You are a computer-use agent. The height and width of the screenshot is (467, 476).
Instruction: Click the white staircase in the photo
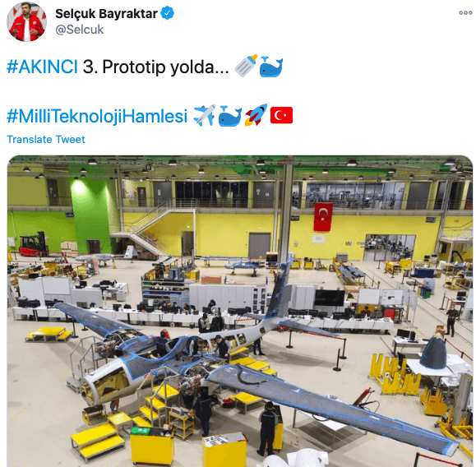click(152, 229)
